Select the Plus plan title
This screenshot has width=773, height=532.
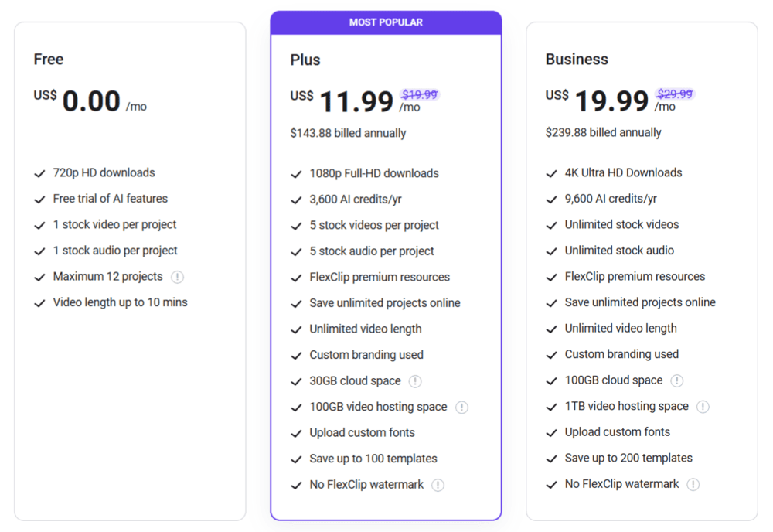(x=305, y=60)
